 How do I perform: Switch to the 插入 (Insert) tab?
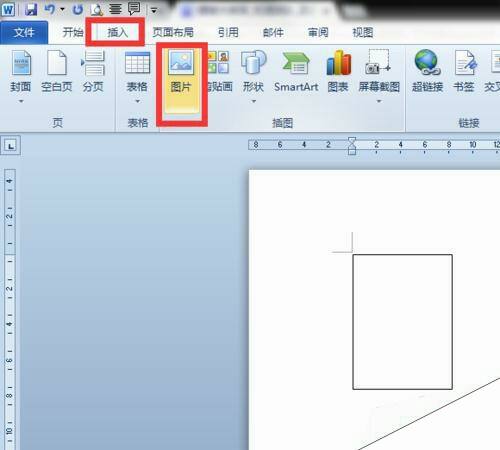coord(117,32)
